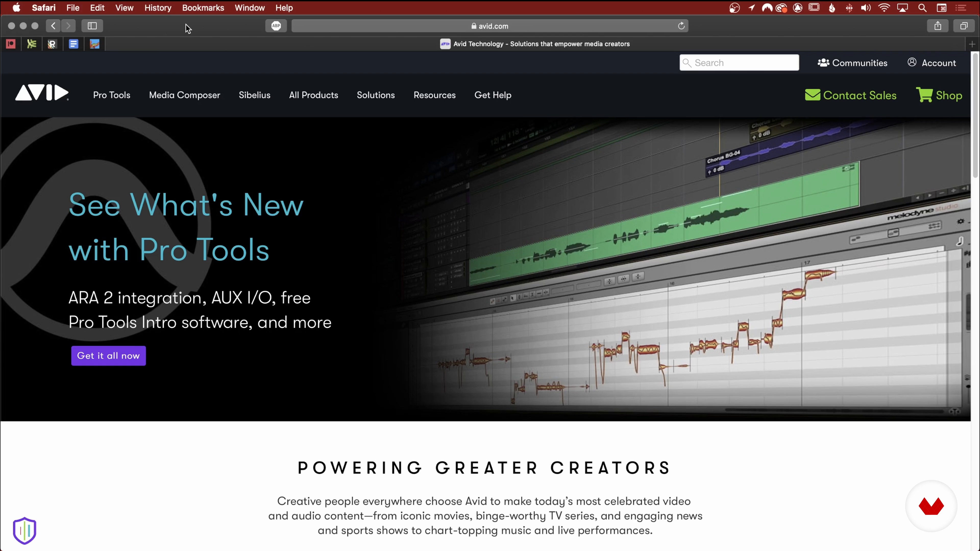
Task: Open the Pro Tools nav menu
Action: click(x=112, y=95)
